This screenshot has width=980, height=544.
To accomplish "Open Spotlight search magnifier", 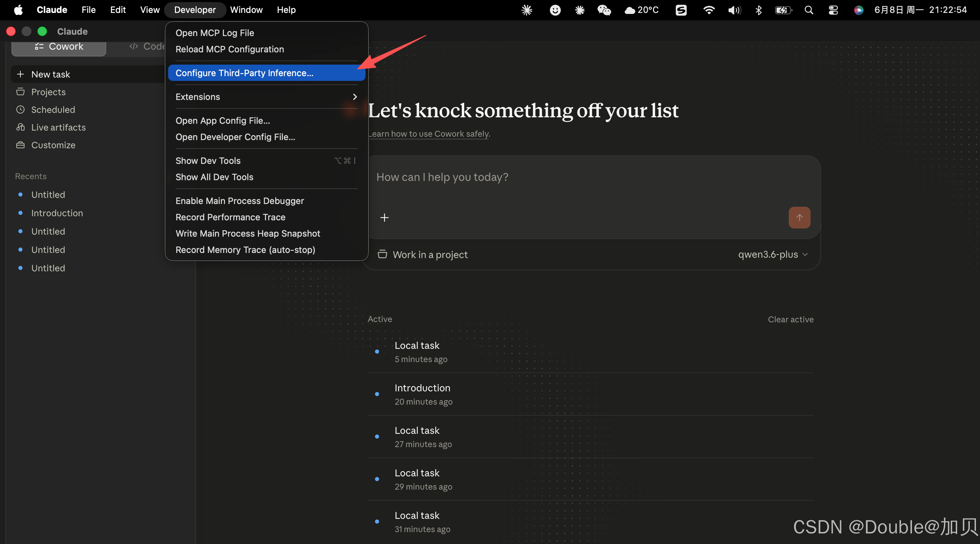I will click(x=809, y=10).
